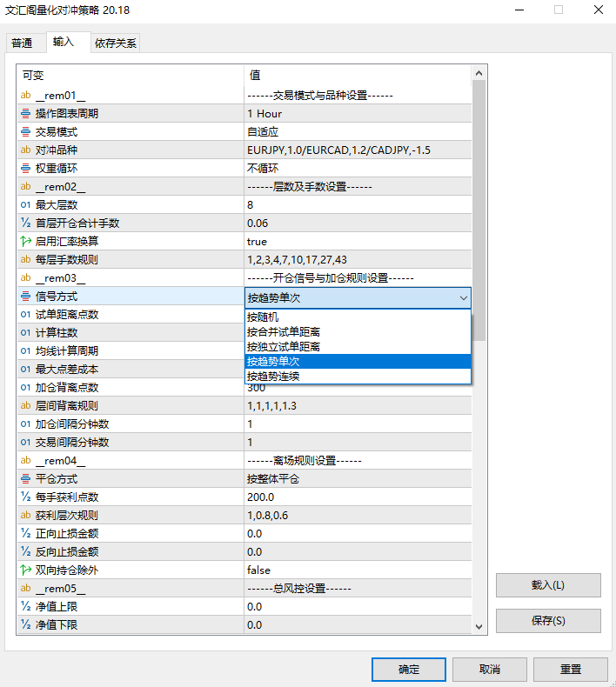Click the ½ icon next to 净值上限
This screenshot has width=616, height=687.
pos(25,607)
